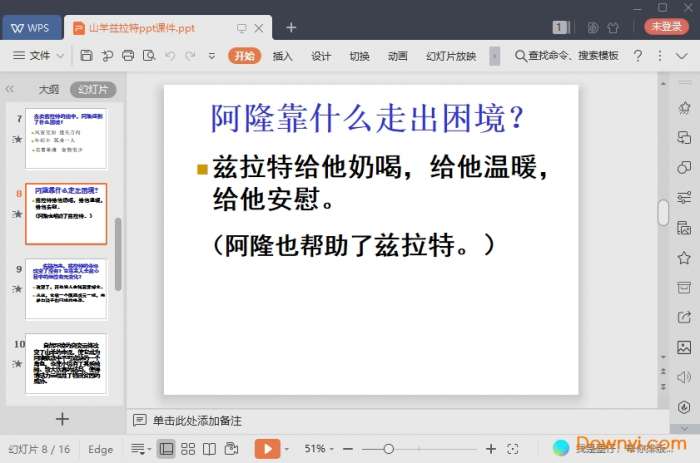Switch to the 插入 tab
This screenshot has width=700, height=463.
(283, 56)
